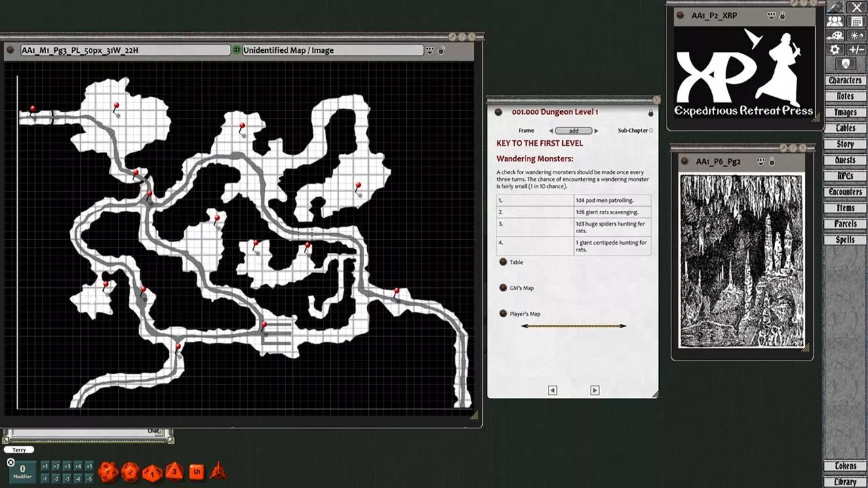Toggle lock on the map window

point(441,50)
